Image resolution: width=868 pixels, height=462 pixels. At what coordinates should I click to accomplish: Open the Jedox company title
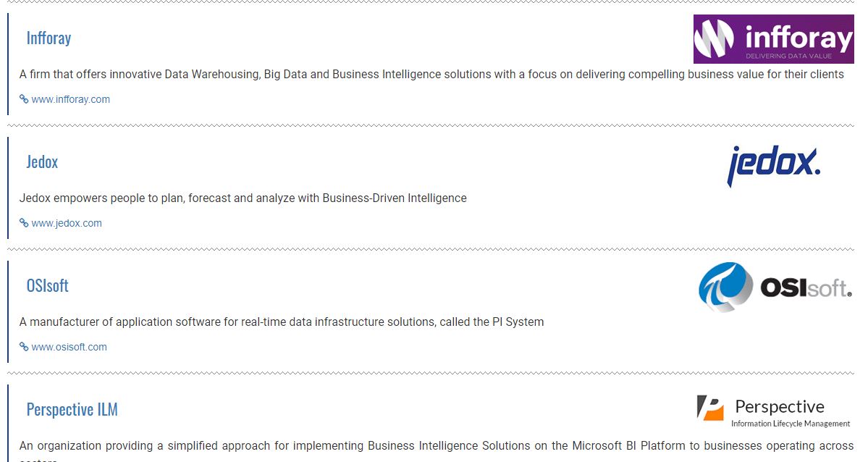tap(42, 161)
